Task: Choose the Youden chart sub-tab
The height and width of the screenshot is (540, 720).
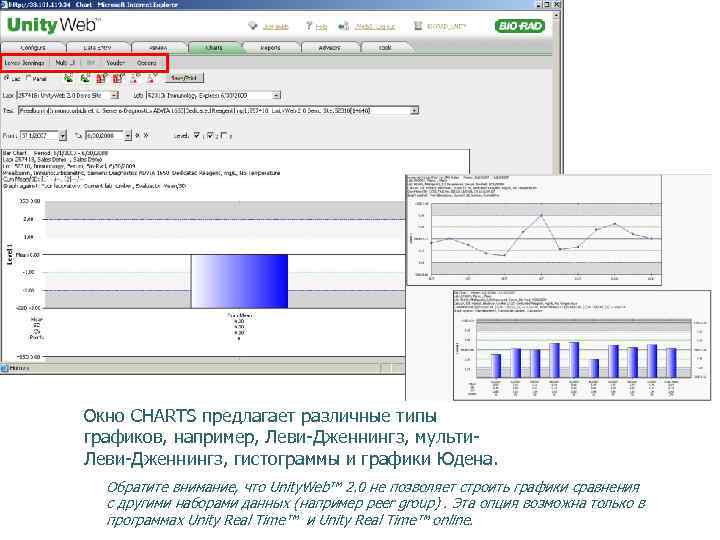Action: 115,63
